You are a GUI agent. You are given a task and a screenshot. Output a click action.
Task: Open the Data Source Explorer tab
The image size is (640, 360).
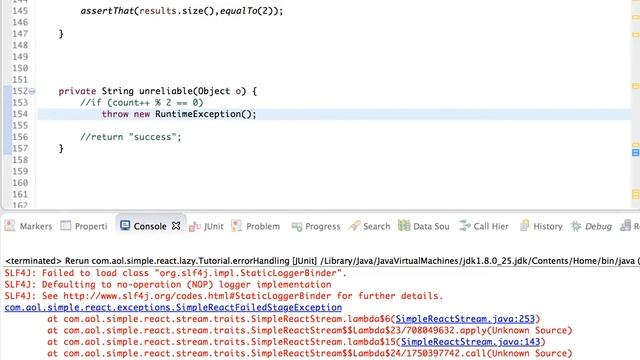(424, 226)
